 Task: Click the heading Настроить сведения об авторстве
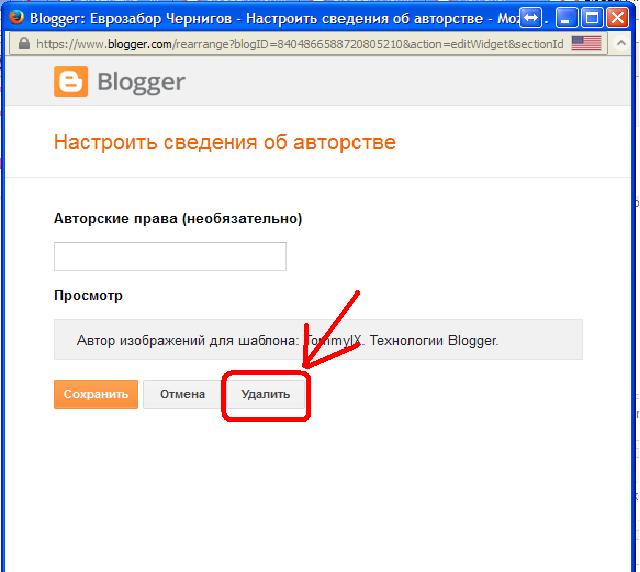point(224,142)
